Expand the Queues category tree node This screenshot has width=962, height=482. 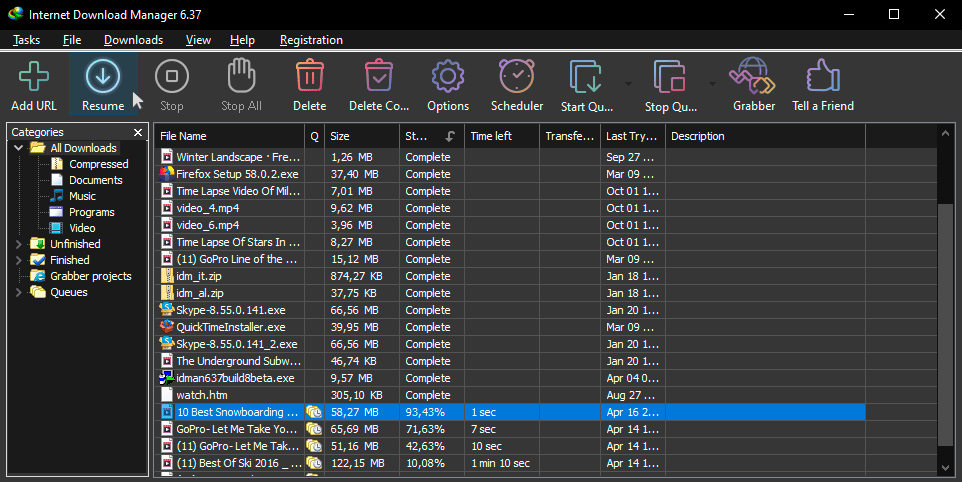pos(19,292)
